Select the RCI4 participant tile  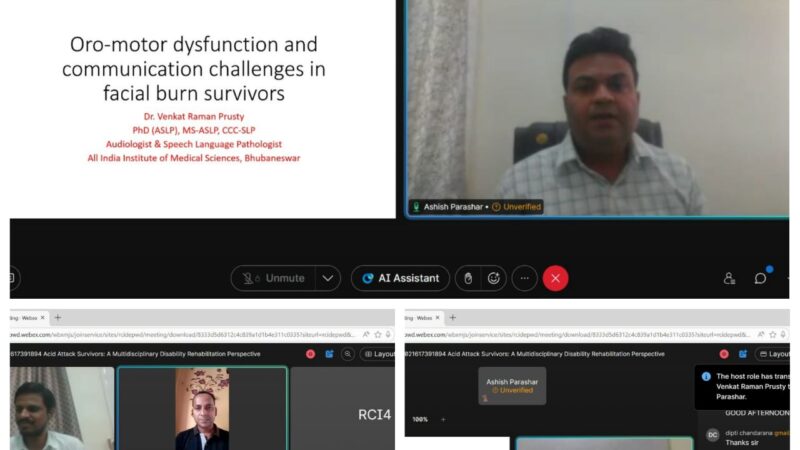tap(373, 414)
